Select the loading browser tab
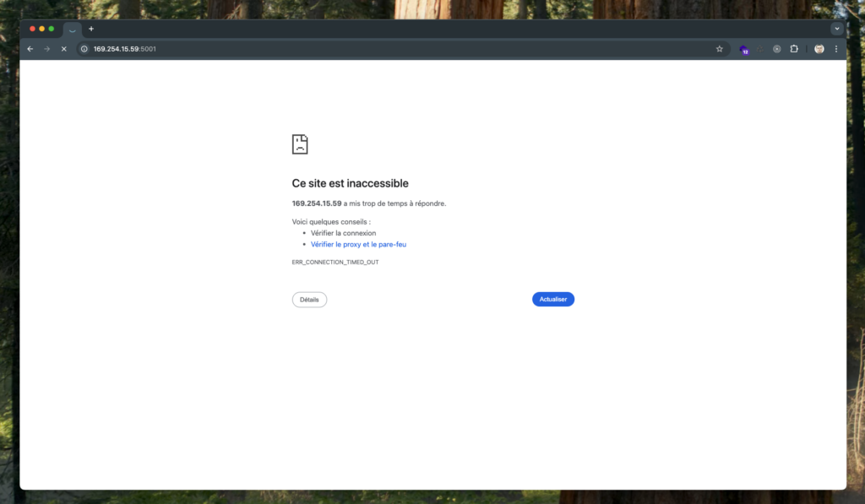Viewport: 865px width, 504px height. tap(72, 30)
